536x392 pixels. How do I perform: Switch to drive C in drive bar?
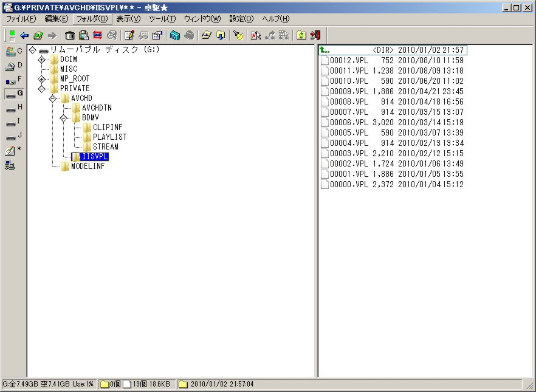(13, 52)
